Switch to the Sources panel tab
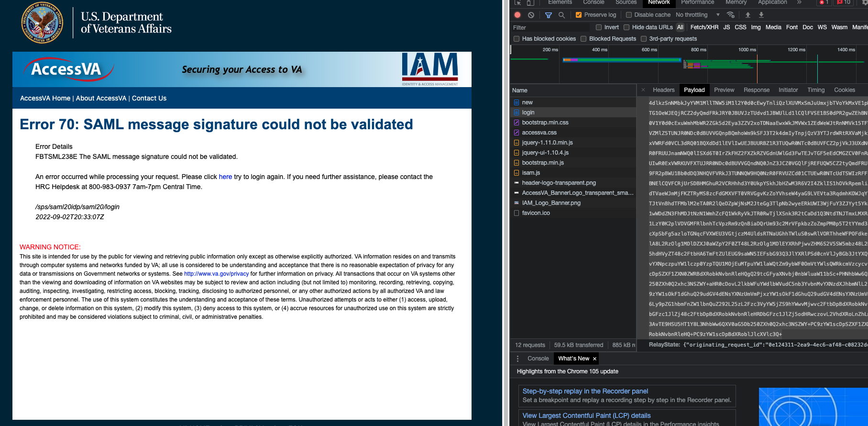This screenshot has width=868, height=426. [626, 2]
